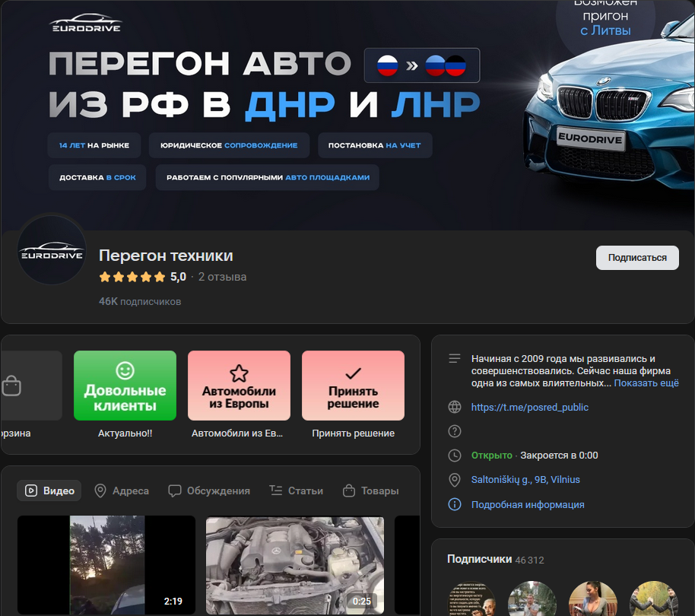Play the 0:25 engine video thumbnail
695x616 pixels.
point(295,565)
